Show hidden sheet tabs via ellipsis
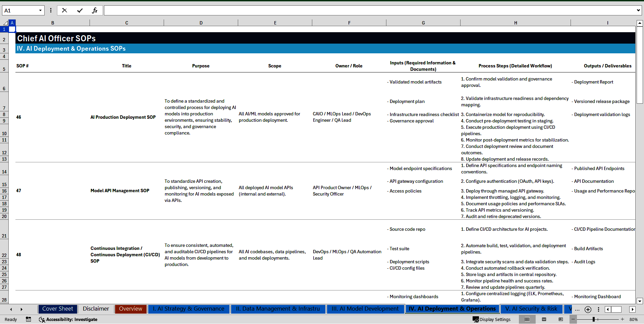The image size is (644, 324). [577, 309]
